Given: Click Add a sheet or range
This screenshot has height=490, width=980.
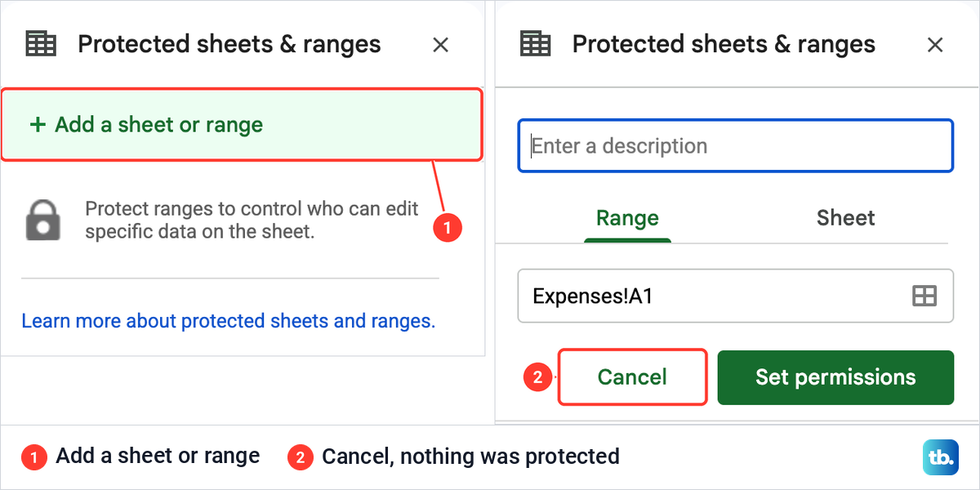Looking at the screenshot, I should pyautogui.click(x=242, y=125).
